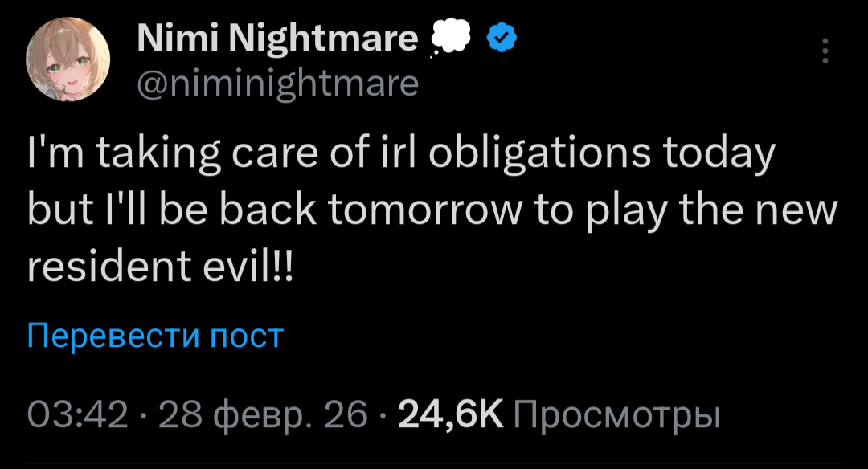
Task: Click the display name "Nimi Nightmare"
Action: (277, 39)
